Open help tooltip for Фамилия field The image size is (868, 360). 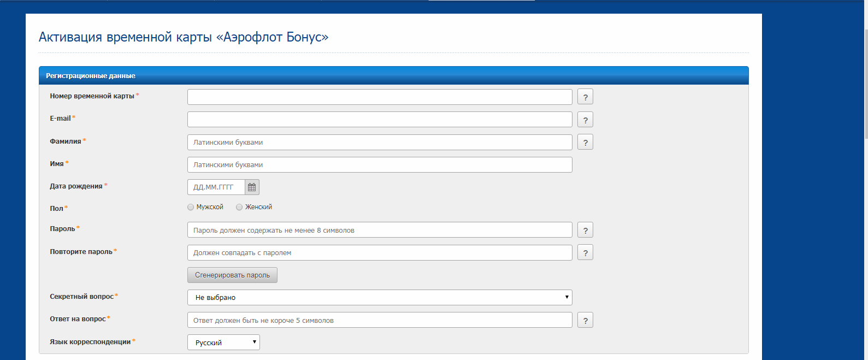585,142
